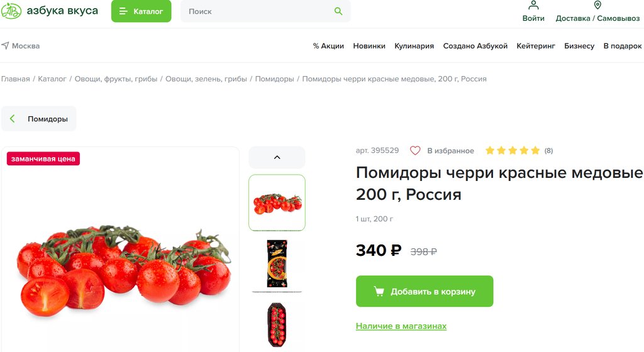Click inside the Поиск search field
This screenshot has width=644, height=352.
click(258, 11)
